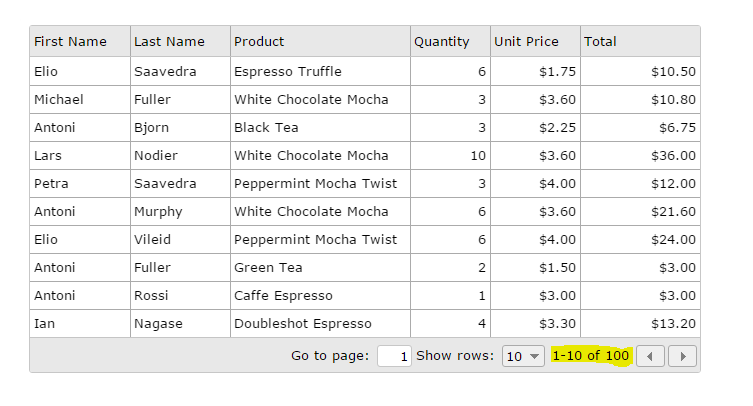
Task: Select the Petra first name cell
Action: [51, 184]
